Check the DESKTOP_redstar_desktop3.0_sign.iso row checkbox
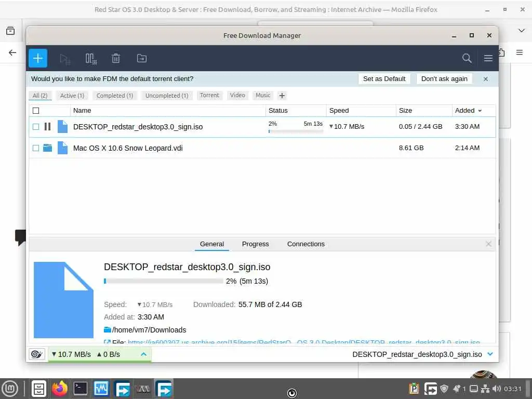The height and width of the screenshot is (399, 532). click(36, 127)
